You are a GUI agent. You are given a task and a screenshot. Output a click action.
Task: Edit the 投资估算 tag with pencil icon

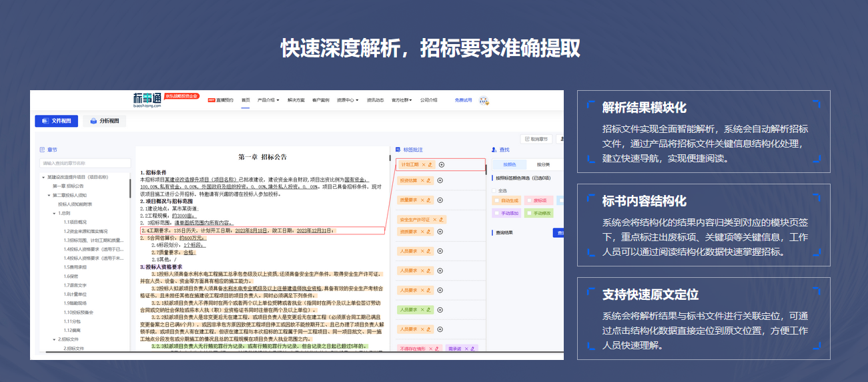(x=430, y=180)
